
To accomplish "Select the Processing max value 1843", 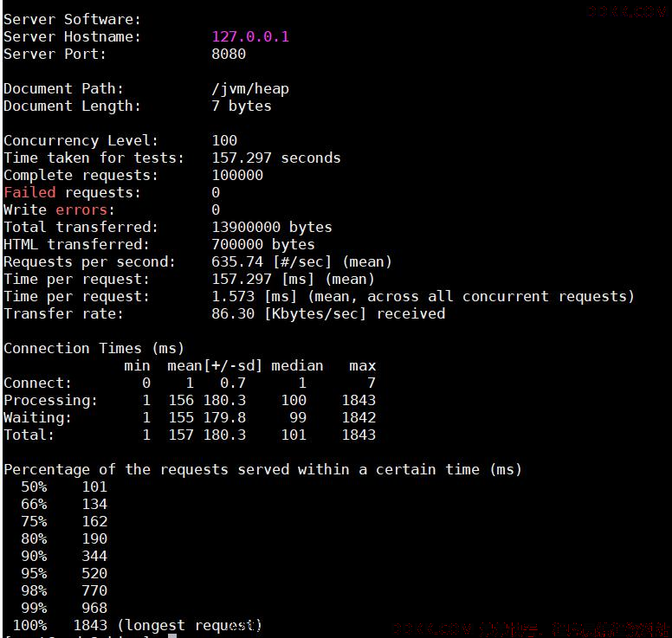I will 359,400.
